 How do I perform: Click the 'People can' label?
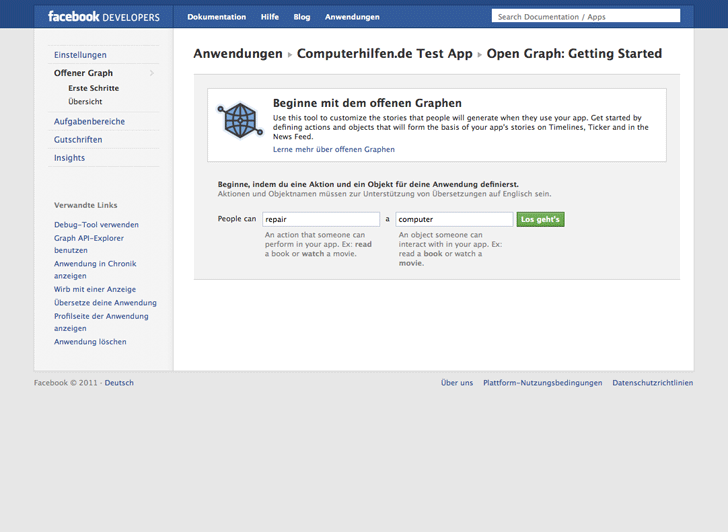coord(237,219)
